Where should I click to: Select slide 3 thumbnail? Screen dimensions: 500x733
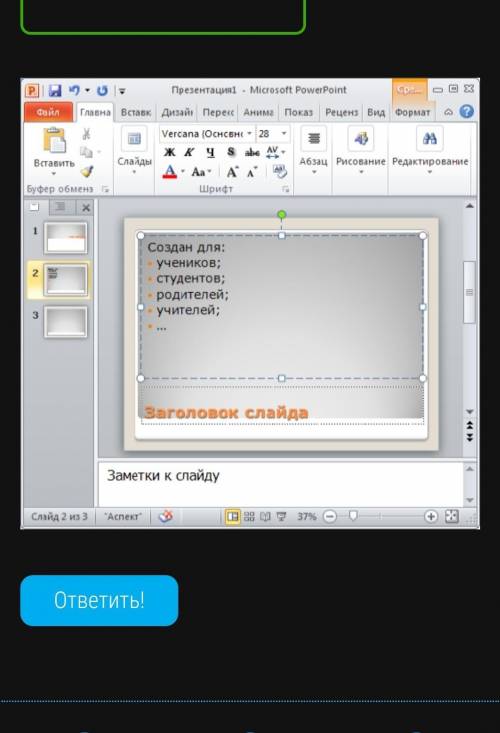[x=65, y=322]
